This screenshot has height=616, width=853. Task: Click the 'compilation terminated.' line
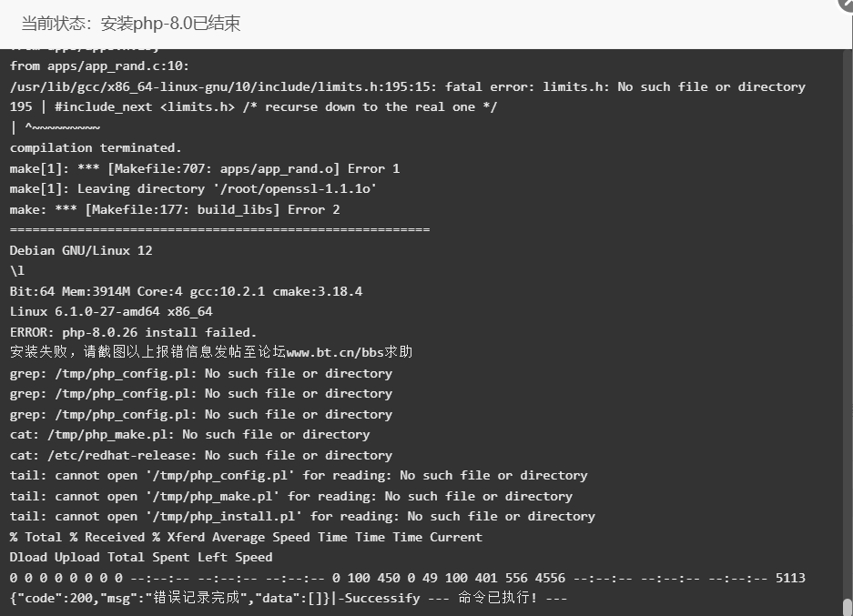[x=96, y=148]
